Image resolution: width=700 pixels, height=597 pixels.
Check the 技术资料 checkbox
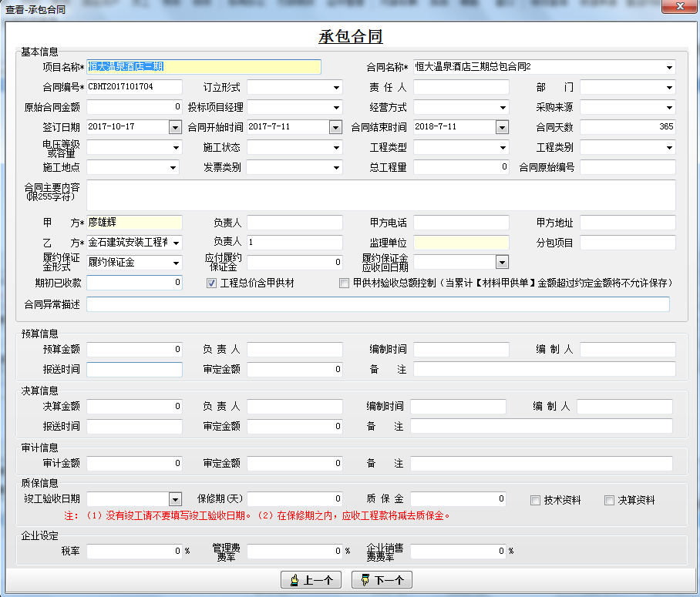pos(536,500)
